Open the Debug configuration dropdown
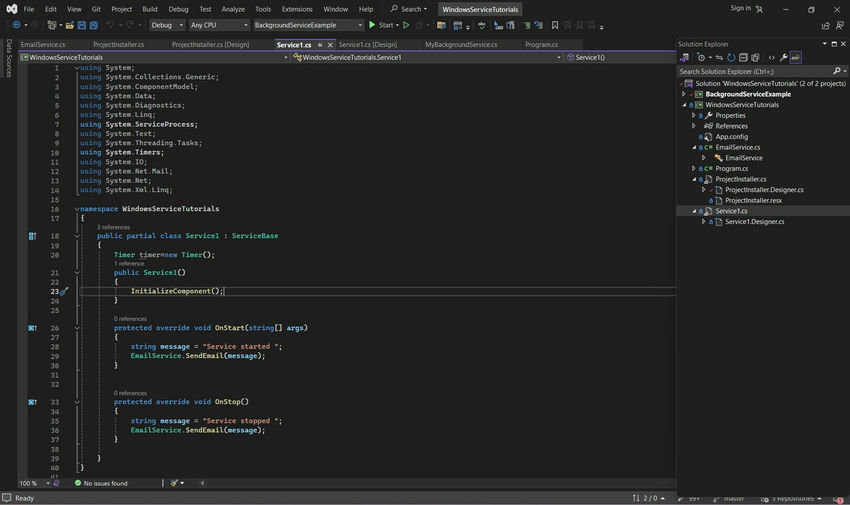 point(166,25)
